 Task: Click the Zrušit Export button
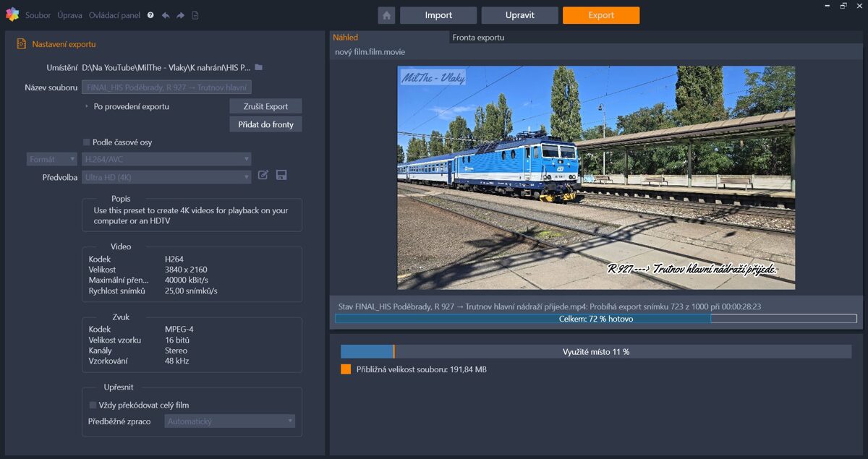[265, 106]
